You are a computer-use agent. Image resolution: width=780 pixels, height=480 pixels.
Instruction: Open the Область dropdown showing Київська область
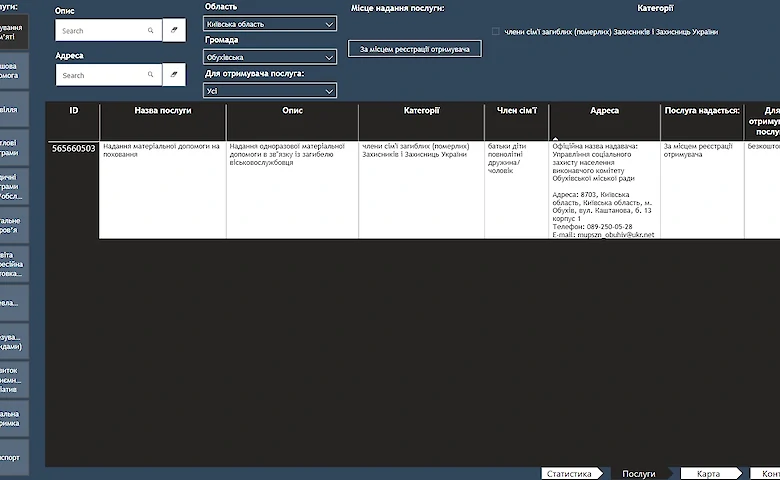click(270, 24)
